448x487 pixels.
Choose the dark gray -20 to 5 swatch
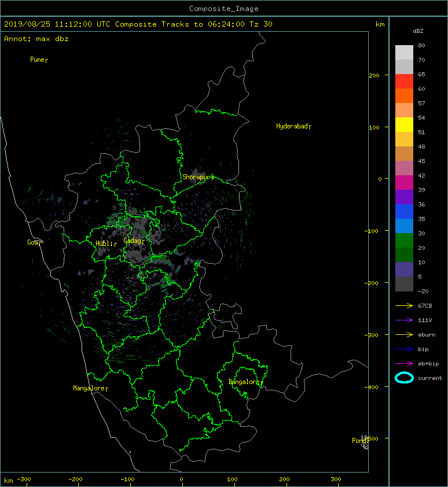[404, 284]
